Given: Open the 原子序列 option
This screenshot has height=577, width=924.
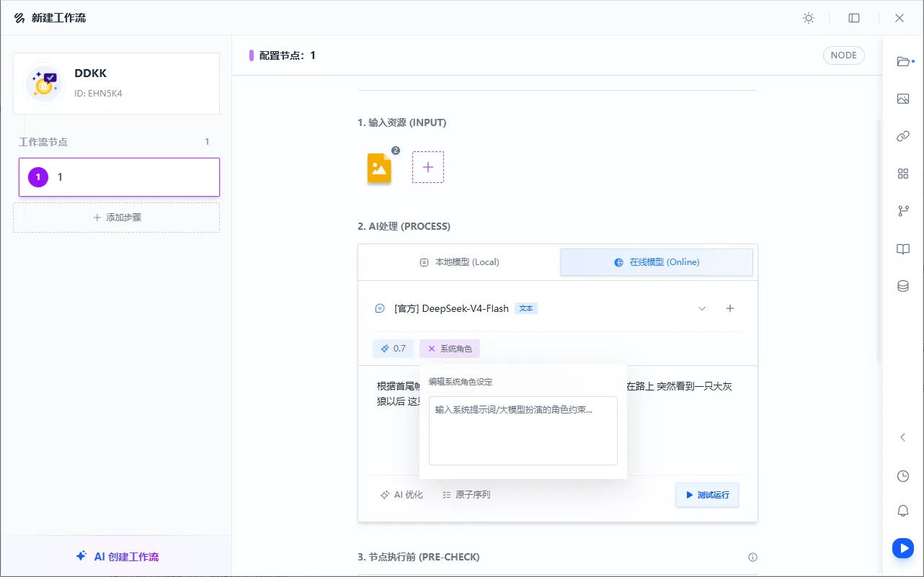Looking at the screenshot, I should point(466,495).
